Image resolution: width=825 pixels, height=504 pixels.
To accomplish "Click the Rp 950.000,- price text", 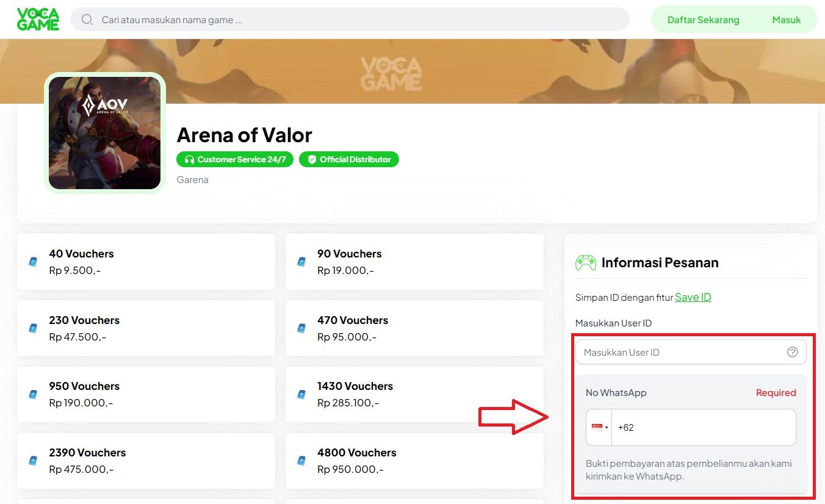I will click(x=351, y=469).
